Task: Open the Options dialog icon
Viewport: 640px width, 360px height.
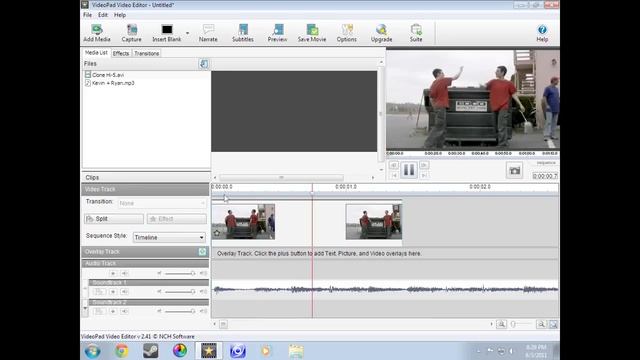Action: pyautogui.click(x=347, y=33)
